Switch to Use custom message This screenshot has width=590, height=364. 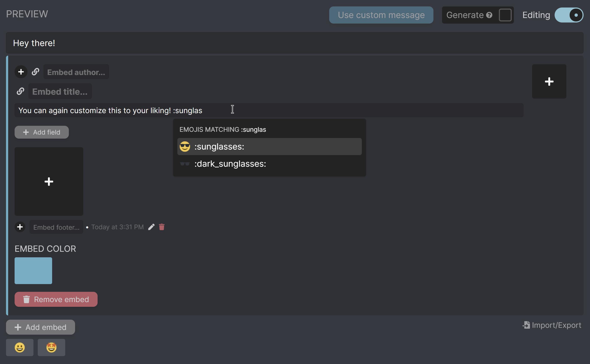pos(381,15)
